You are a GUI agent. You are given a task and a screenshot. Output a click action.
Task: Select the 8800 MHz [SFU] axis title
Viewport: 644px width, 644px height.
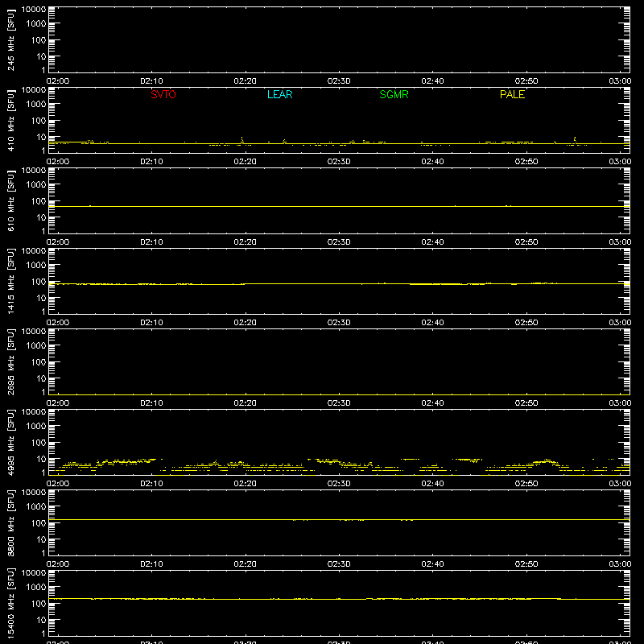[10, 522]
